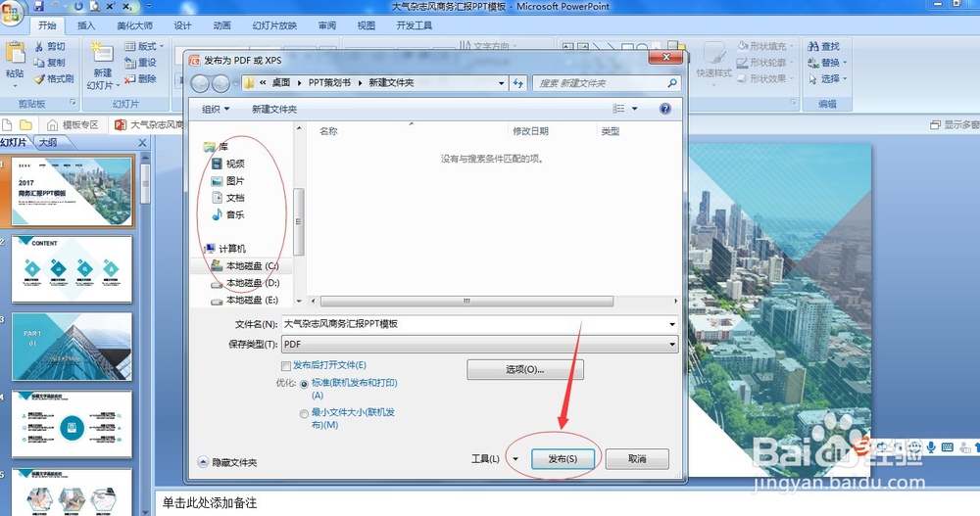Click the Paste icon in clipboard group

click(x=15, y=53)
